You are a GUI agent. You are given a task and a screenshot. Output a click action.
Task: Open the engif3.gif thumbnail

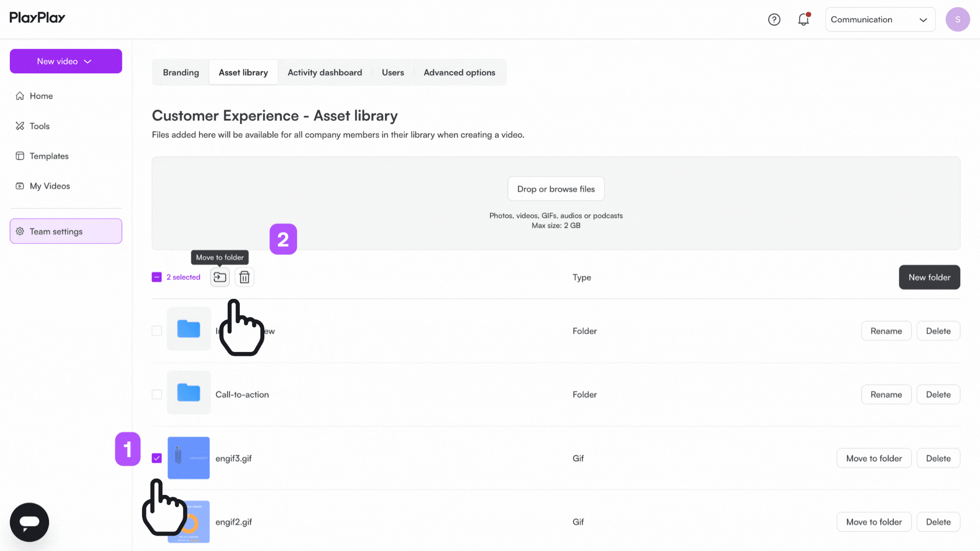coord(188,458)
